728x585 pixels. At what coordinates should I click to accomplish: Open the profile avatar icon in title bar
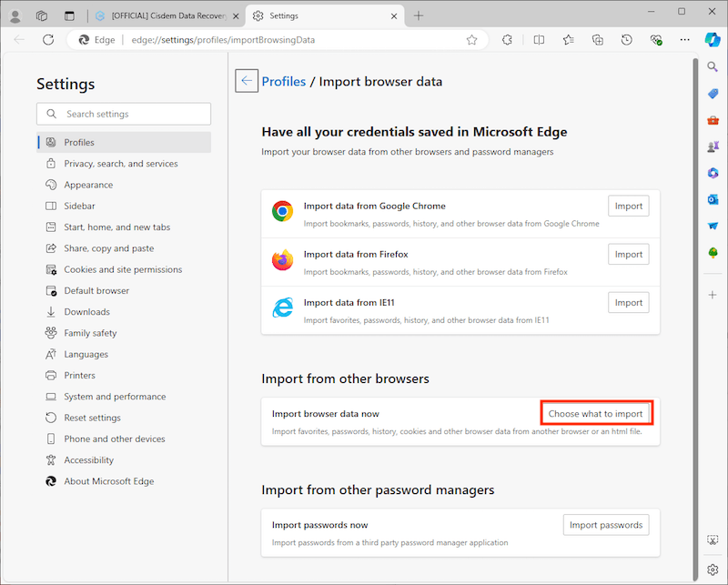(15, 15)
